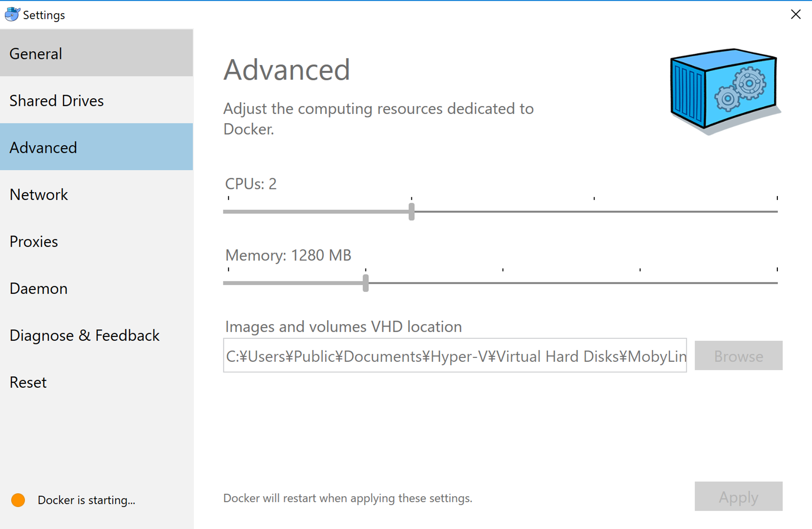
Task: Open the Proxies settings page
Action: (x=96, y=242)
